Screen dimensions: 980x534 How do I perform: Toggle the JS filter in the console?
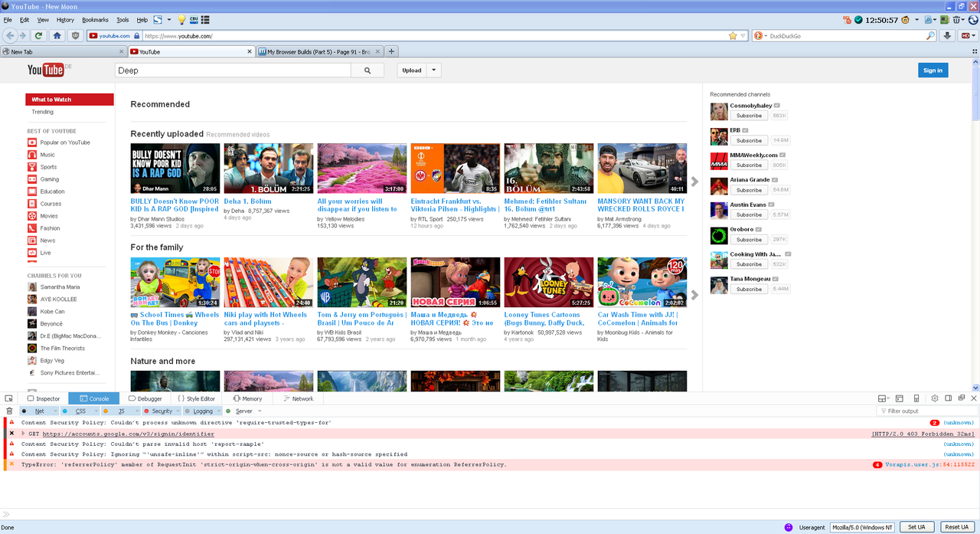(x=121, y=411)
